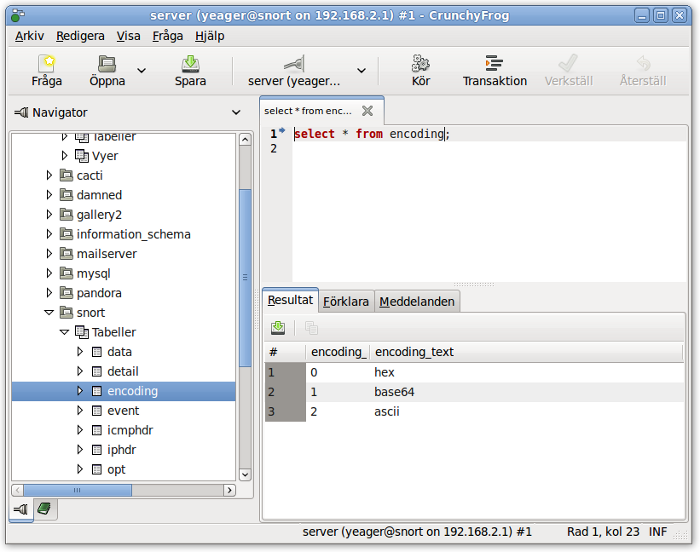Image resolution: width=700 pixels, height=552 pixels.
Task: Click the # column header
Action: pos(285,352)
